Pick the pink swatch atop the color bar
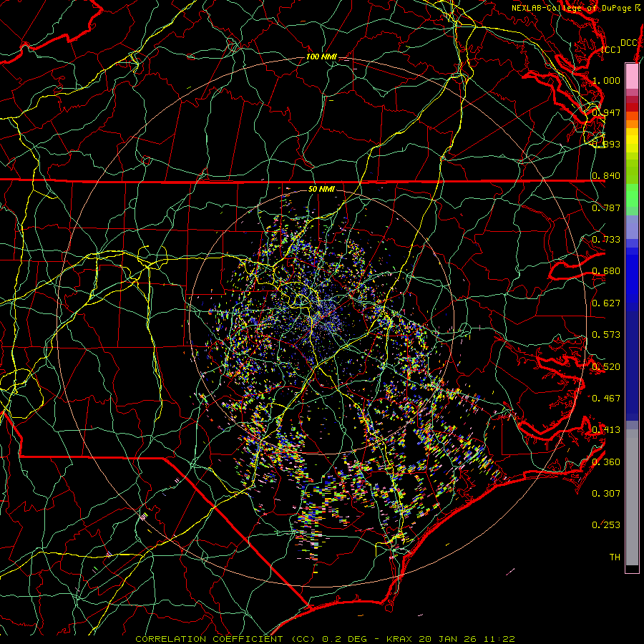 point(632,76)
